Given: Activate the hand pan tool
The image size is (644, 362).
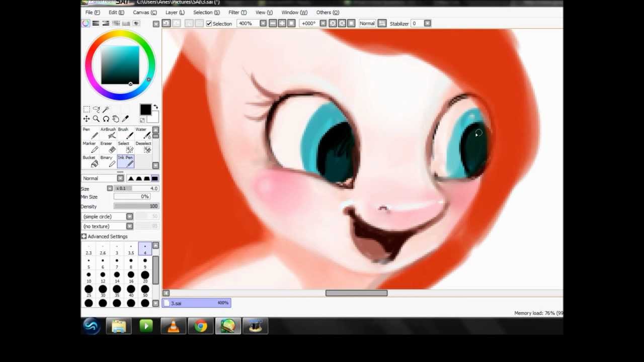Looking at the screenshot, I should [115, 119].
